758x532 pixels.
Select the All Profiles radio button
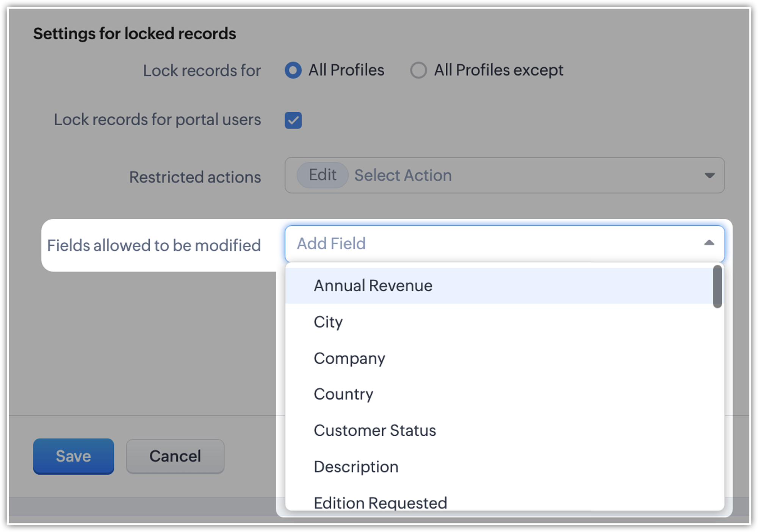tap(293, 70)
